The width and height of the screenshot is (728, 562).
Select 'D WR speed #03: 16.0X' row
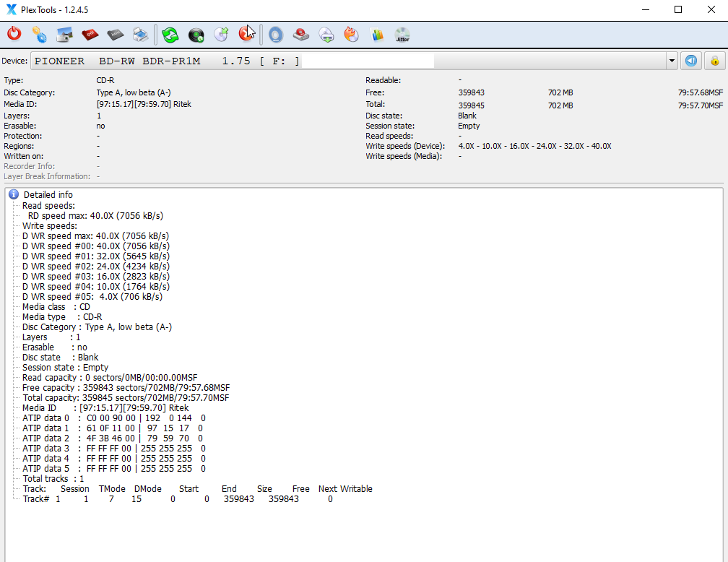(x=95, y=277)
